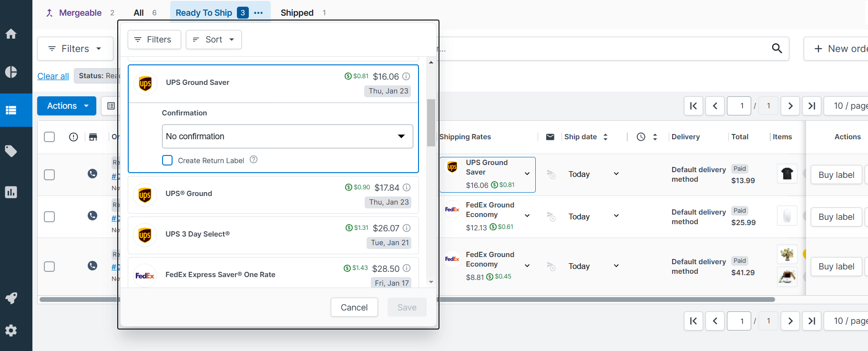
Task: Tick the Create Return Label checkbox
Action: pos(167,160)
